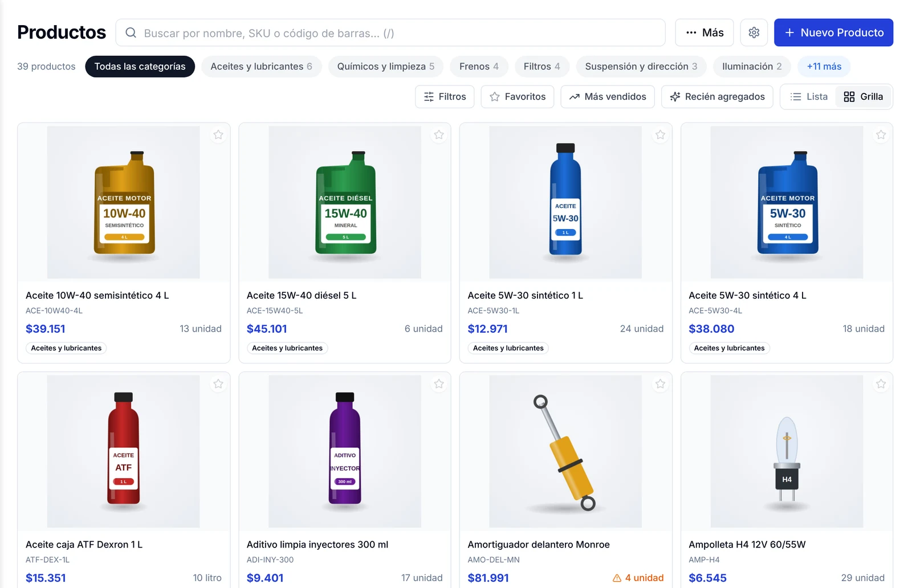Screen dimensions: 912x588
Task: Filter by Filtros 4 category chip
Action: (x=541, y=67)
